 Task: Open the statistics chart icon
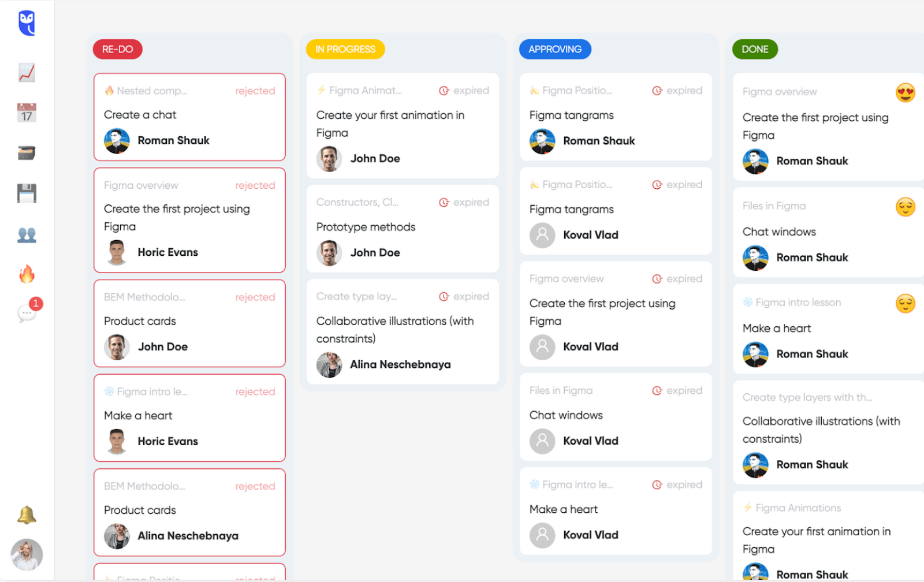(x=27, y=73)
